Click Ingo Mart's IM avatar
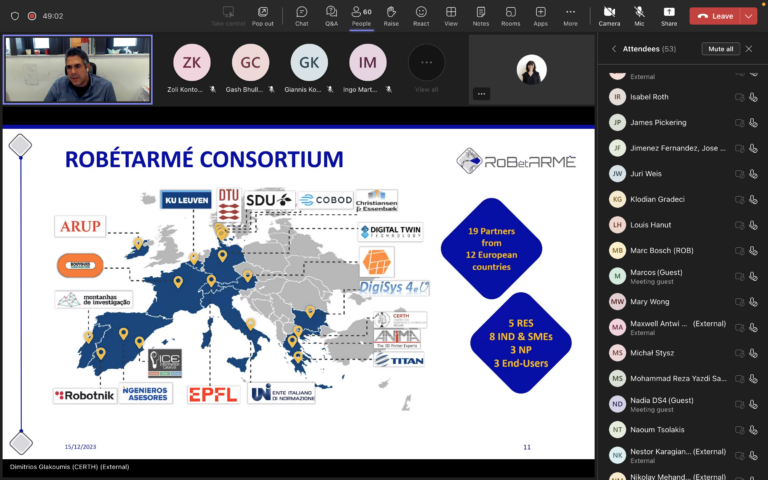768x480 pixels. (368, 62)
